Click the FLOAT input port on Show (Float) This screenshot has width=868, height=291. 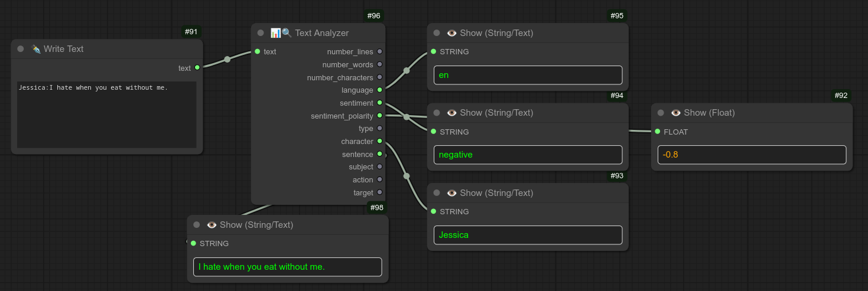[658, 132]
